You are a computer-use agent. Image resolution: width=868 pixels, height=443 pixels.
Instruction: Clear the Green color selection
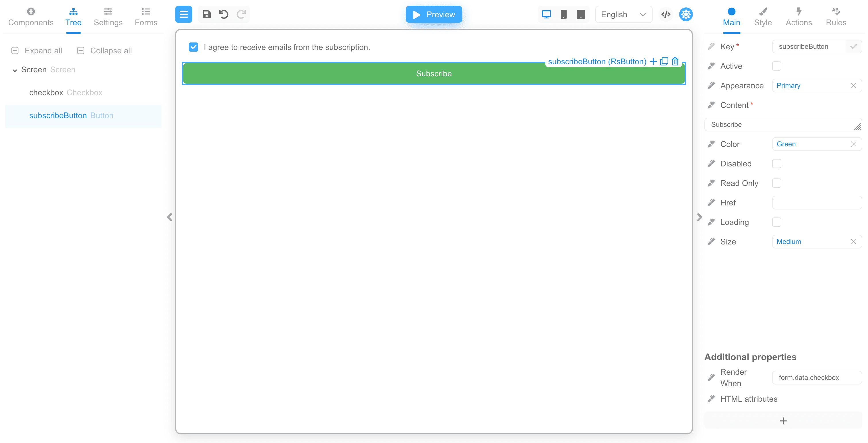coord(854,144)
